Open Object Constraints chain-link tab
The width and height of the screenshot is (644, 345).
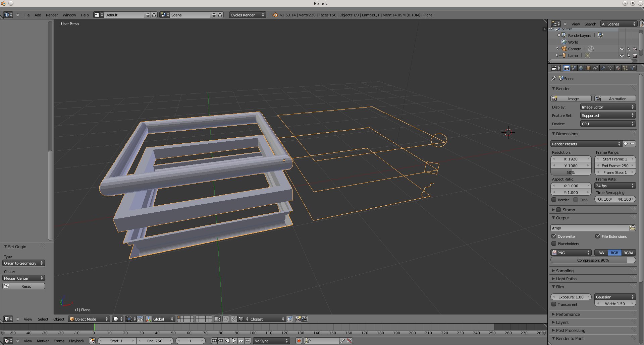596,68
